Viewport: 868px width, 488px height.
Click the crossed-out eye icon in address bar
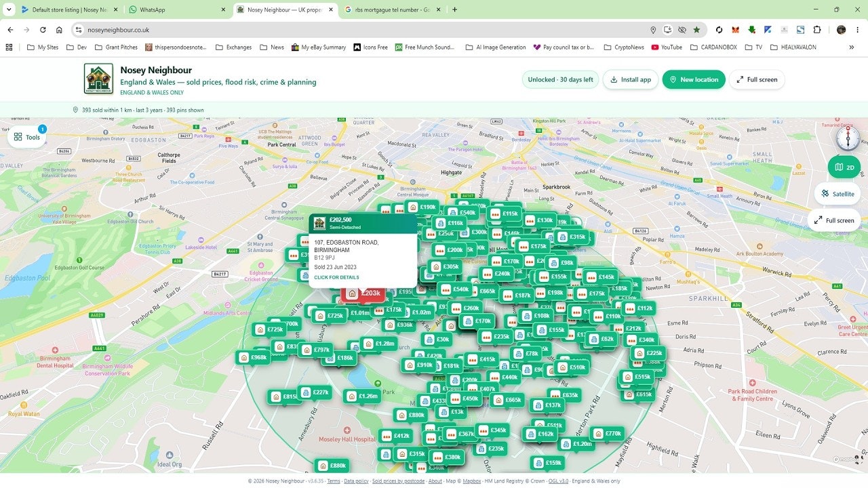pos(682,30)
